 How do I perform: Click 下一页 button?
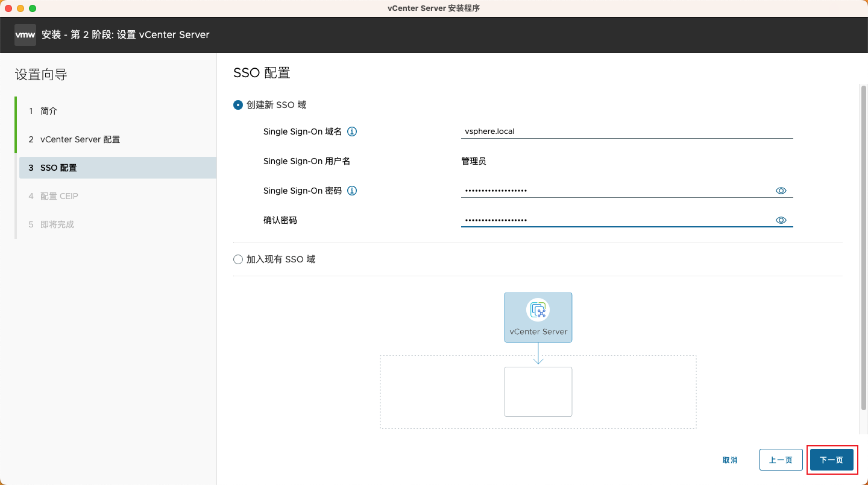831,460
